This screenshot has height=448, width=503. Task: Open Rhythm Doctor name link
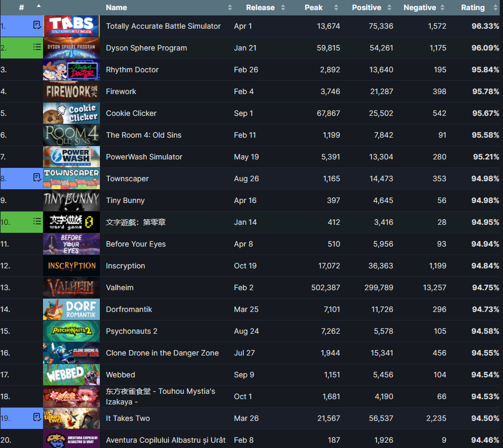click(132, 70)
